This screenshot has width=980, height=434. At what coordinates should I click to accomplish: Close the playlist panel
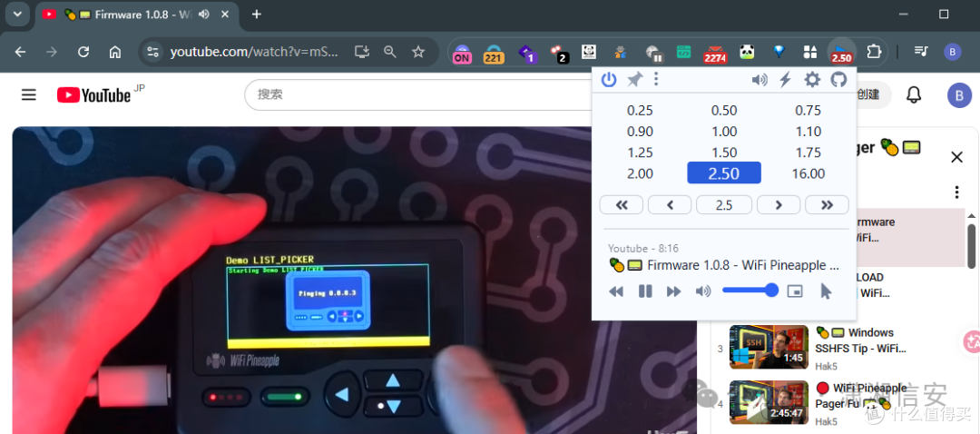(957, 157)
